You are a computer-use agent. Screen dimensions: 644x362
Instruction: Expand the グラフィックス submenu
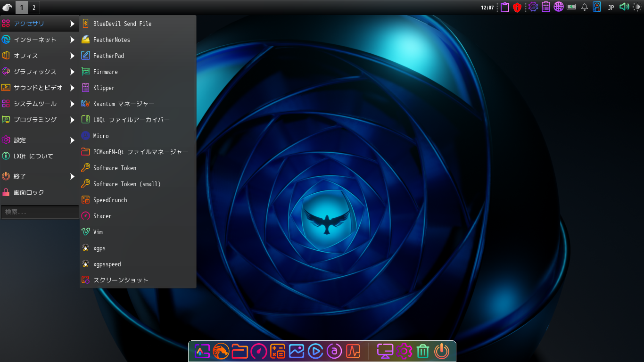pyautogui.click(x=72, y=72)
